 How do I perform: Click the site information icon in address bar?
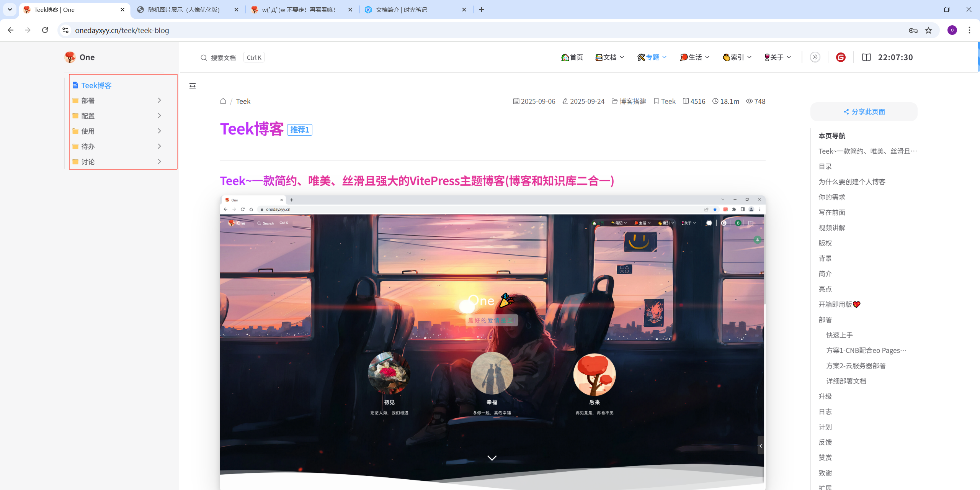pyautogui.click(x=65, y=30)
